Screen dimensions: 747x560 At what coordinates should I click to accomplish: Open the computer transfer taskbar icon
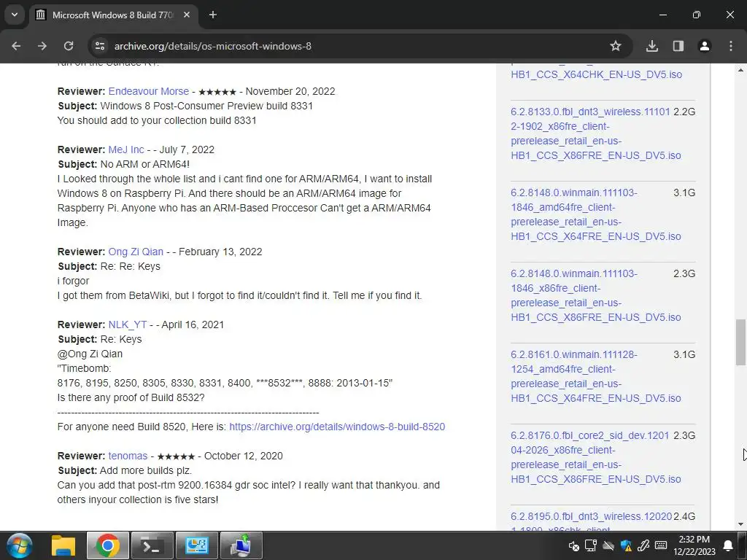tap(241, 545)
